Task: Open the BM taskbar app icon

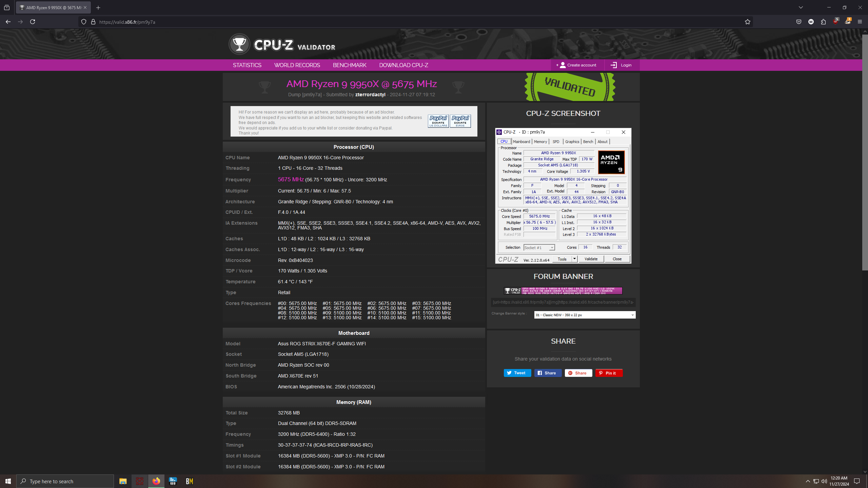Action: tap(190, 481)
